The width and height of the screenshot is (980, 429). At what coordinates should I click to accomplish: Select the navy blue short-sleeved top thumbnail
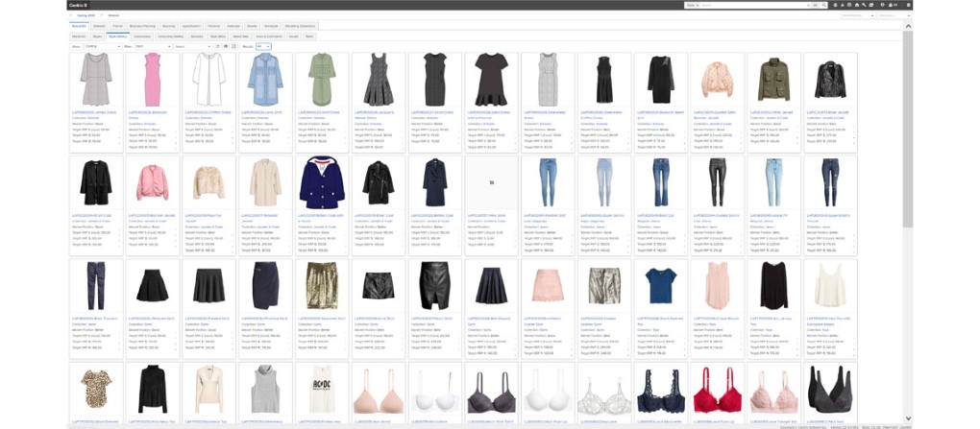(x=661, y=285)
